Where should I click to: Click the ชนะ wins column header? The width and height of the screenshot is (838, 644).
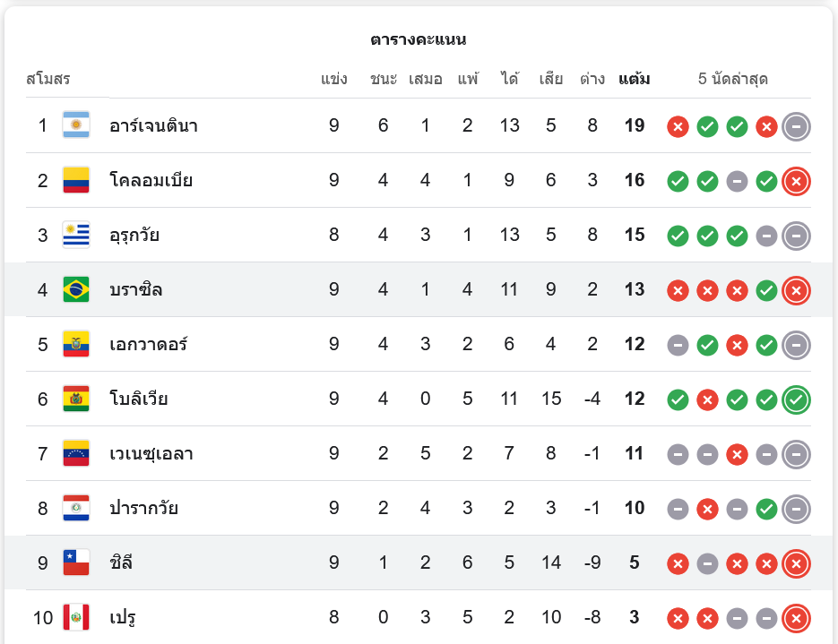click(384, 79)
